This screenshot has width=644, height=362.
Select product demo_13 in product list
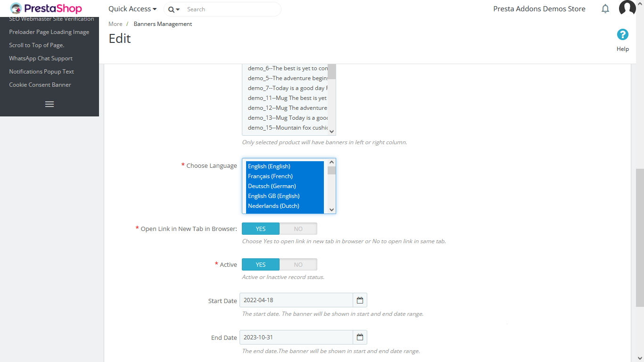(x=287, y=118)
